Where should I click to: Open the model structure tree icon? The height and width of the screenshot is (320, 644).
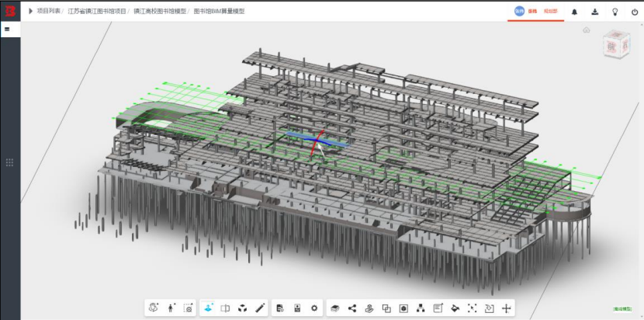[421, 308]
